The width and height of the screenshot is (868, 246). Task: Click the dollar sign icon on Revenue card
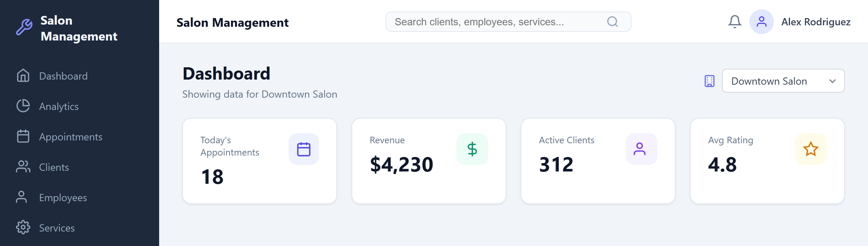[472, 148]
